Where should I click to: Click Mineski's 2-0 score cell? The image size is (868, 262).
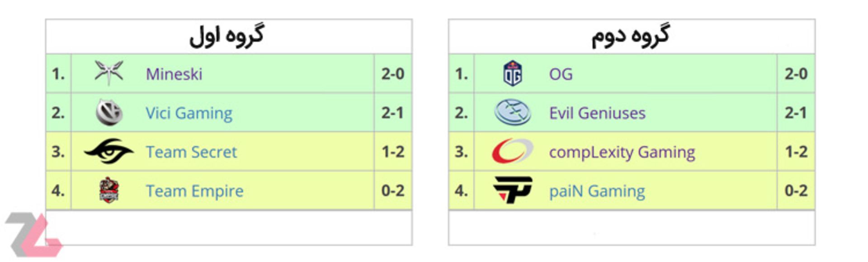click(x=392, y=73)
